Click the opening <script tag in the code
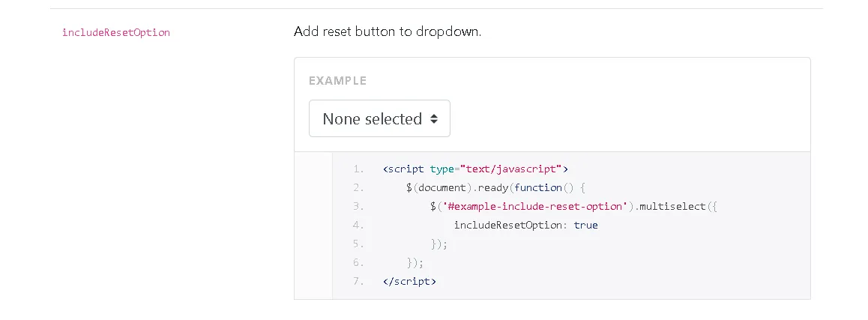868x320 pixels. (403, 169)
